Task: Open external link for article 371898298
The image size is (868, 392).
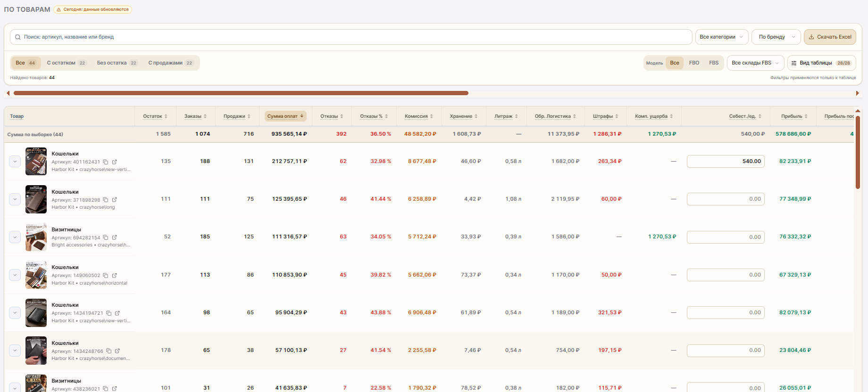Action: (x=114, y=200)
